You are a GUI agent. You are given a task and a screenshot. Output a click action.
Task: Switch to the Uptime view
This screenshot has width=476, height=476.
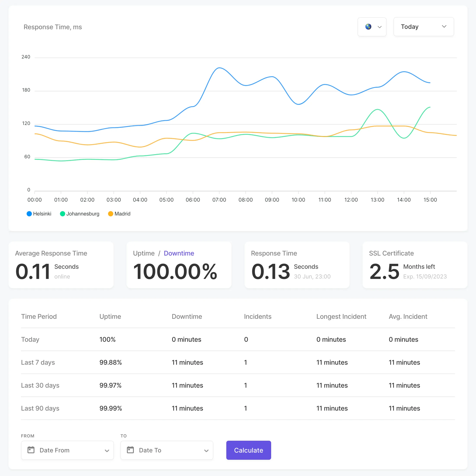144,253
